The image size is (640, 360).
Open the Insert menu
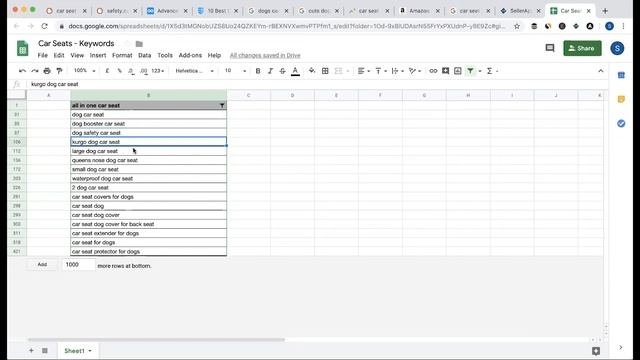98,55
